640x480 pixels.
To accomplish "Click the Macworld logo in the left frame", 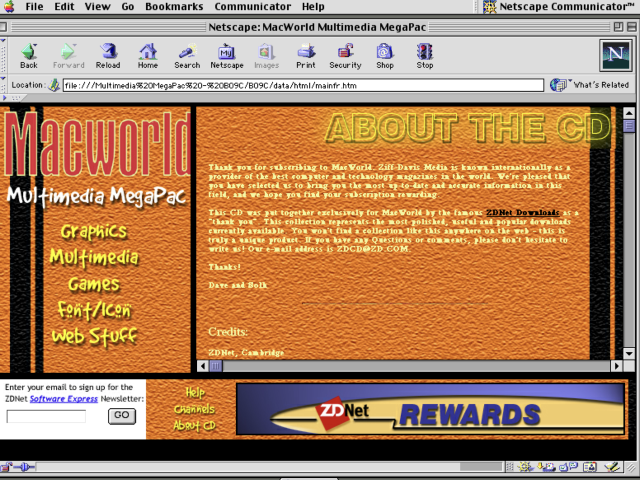I will pos(98,143).
